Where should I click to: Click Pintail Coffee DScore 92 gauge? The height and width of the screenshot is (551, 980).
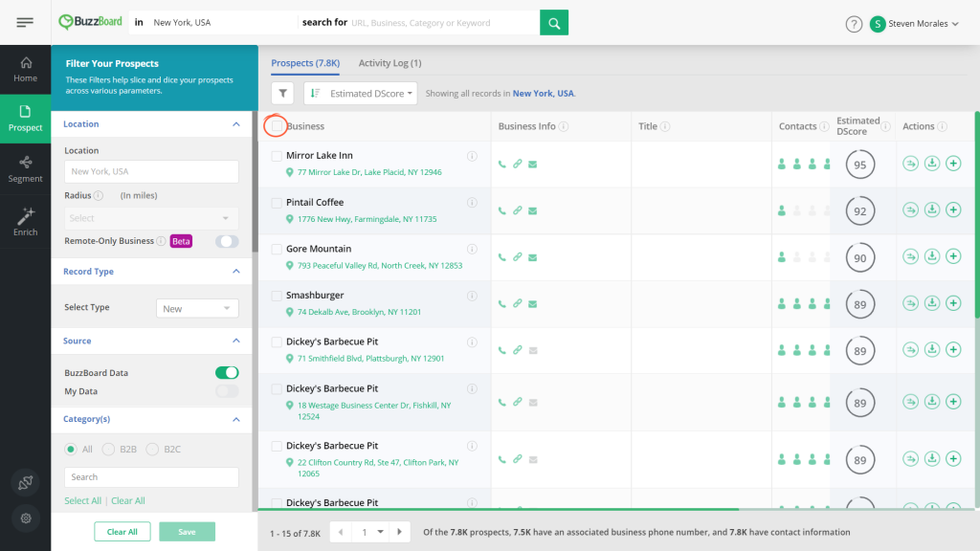point(860,211)
